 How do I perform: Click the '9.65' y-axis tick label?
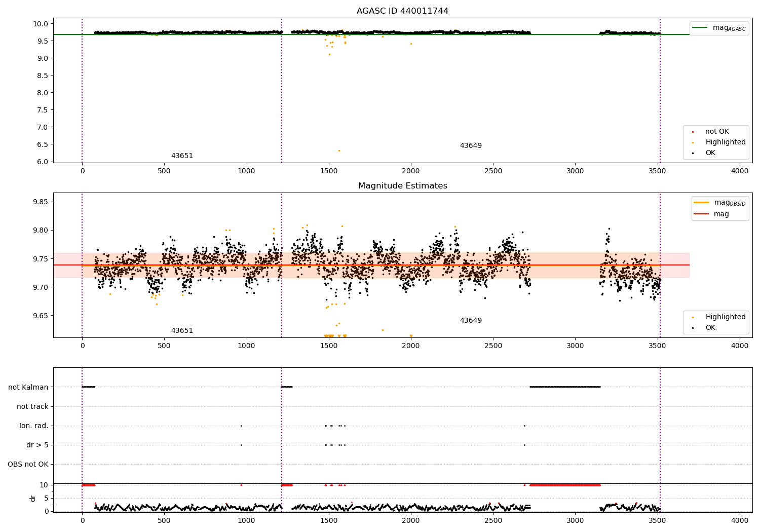pos(41,316)
